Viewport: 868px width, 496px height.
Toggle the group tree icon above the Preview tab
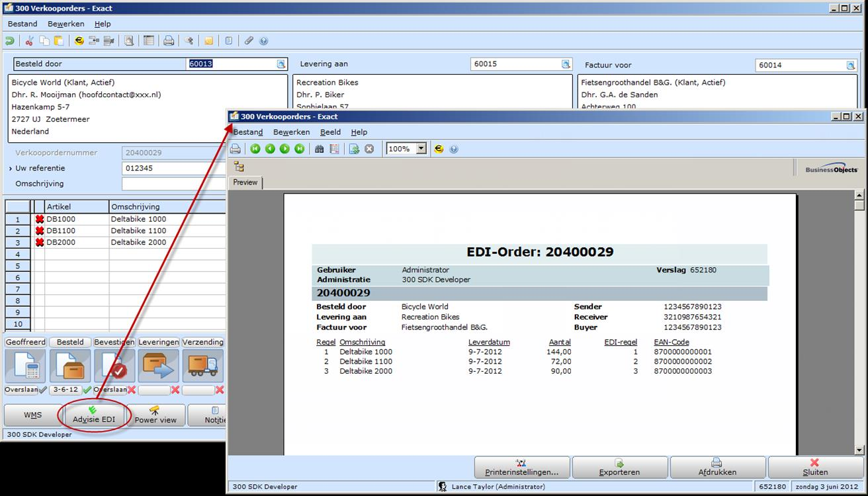click(238, 167)
